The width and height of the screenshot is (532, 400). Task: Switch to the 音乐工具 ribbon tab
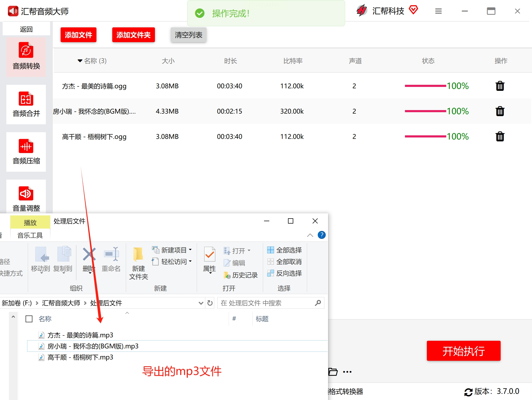tap(30, 235)
